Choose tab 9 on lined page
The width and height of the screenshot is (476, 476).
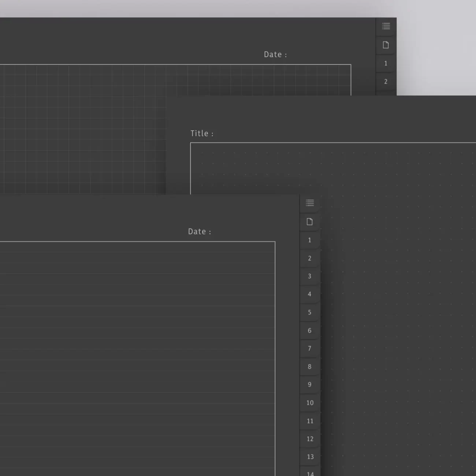point(309,384)
